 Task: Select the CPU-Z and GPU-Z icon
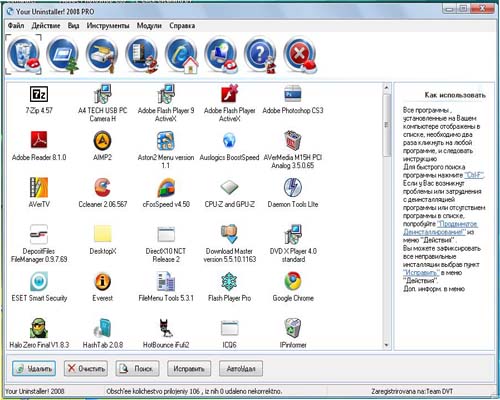(229, 187)
